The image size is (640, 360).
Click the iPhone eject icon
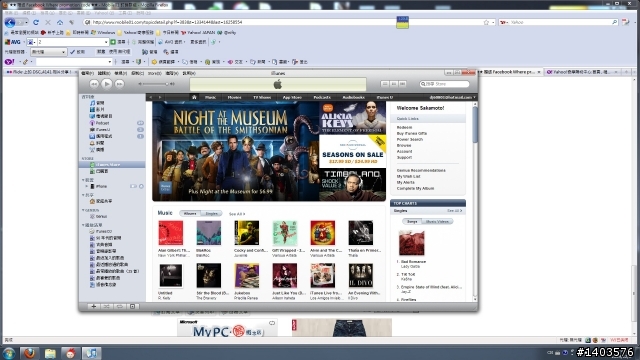tap(141, 186)
